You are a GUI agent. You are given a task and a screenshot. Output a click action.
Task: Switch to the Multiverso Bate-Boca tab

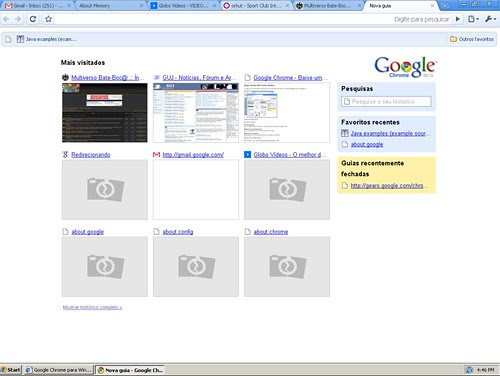[x=328, y=6]
